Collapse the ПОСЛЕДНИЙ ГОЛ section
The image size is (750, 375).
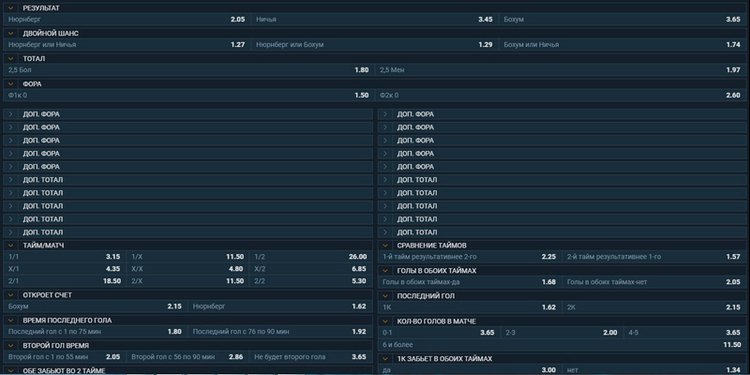pos(385,296)
